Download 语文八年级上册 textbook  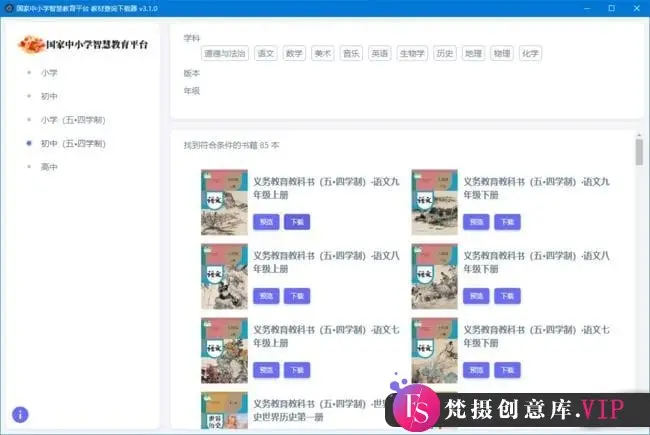pos(297,296)
